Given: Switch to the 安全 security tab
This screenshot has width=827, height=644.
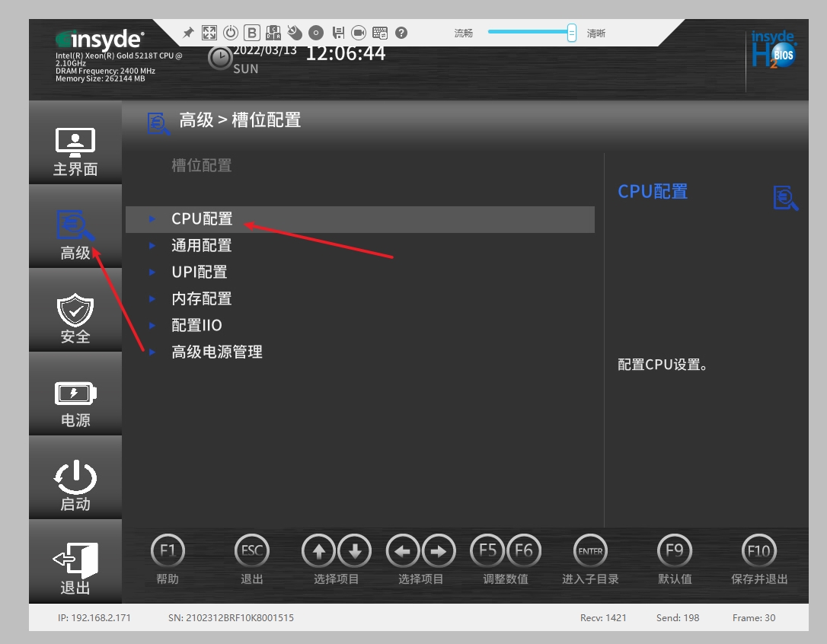Looking at the screenshot, I should [75, 318].
